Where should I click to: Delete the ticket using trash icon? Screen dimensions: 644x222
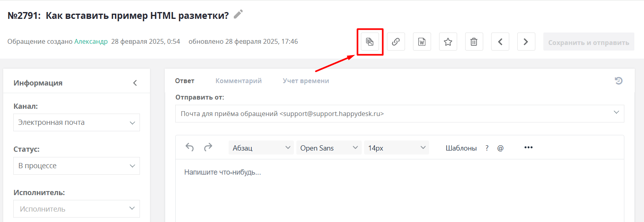pyautogui.click(x=474, y=41)
